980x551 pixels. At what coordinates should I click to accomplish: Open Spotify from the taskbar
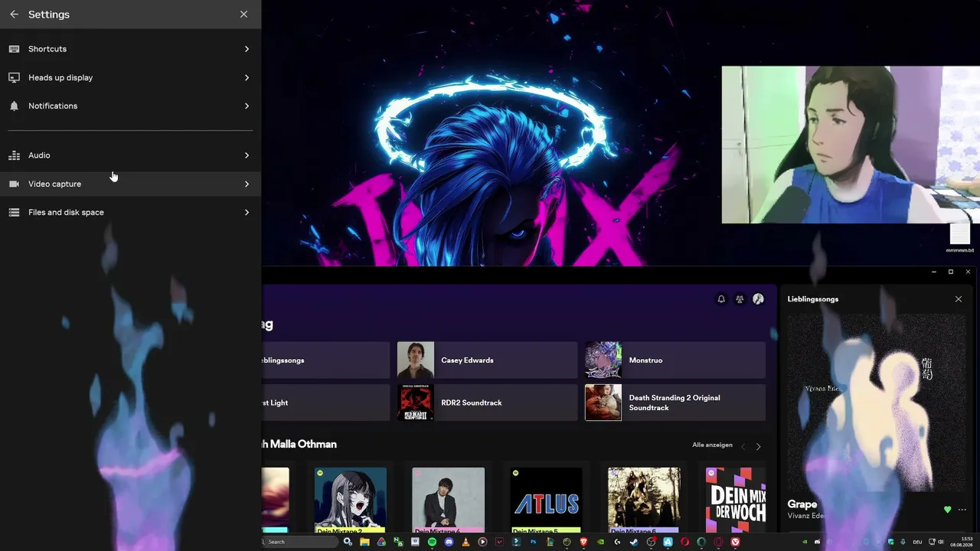point(432,542)
